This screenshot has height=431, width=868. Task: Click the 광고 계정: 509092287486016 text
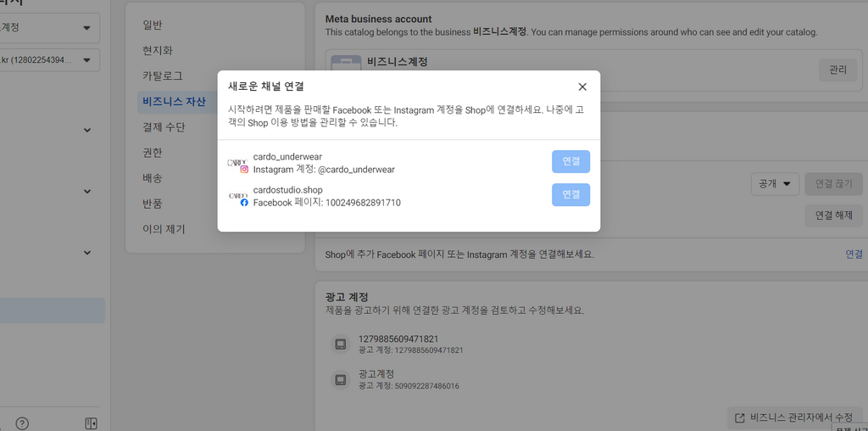pyautogui.click(x=409, y=385)
